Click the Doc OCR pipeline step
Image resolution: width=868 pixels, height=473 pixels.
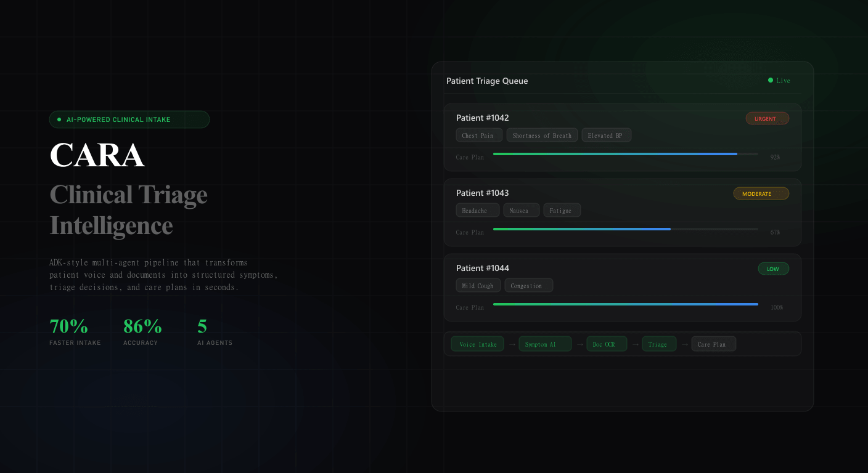[607, 344]
